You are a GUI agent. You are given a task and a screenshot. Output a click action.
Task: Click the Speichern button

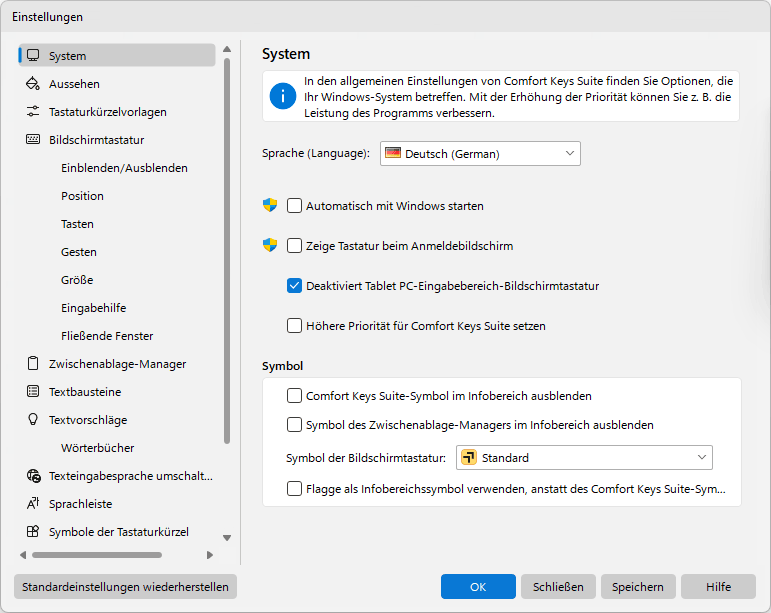point(638,586)
